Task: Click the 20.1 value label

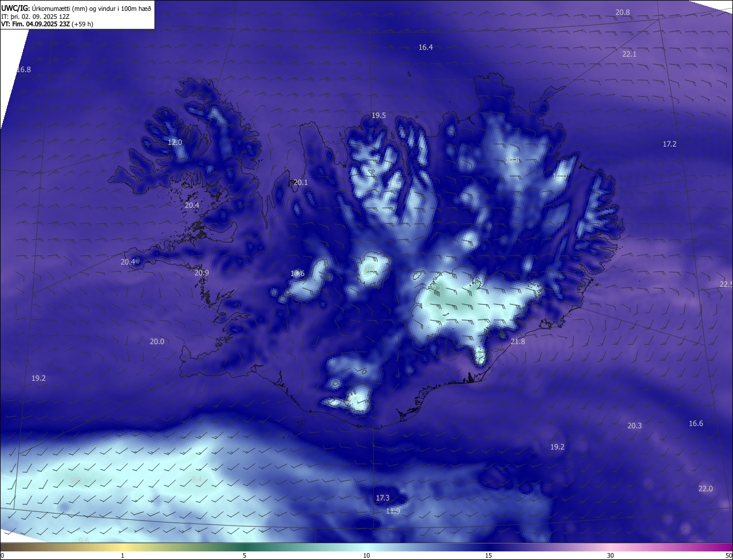Action: tap(301, 183)
